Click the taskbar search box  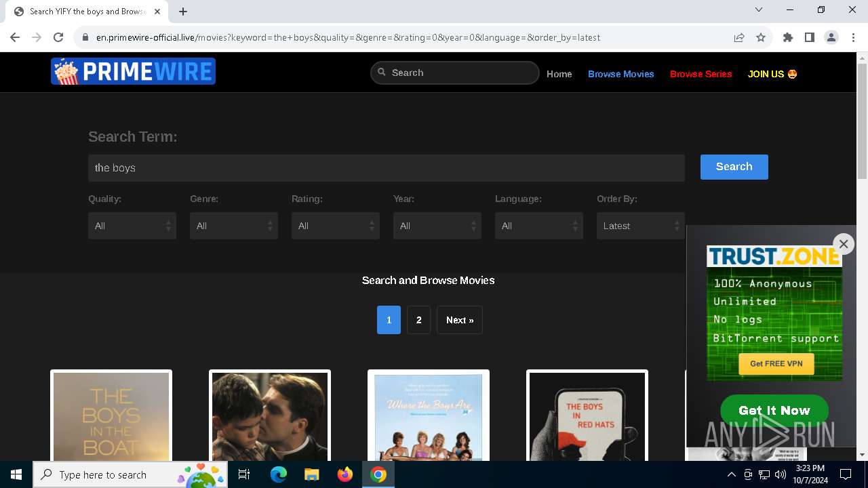(131, 474)
